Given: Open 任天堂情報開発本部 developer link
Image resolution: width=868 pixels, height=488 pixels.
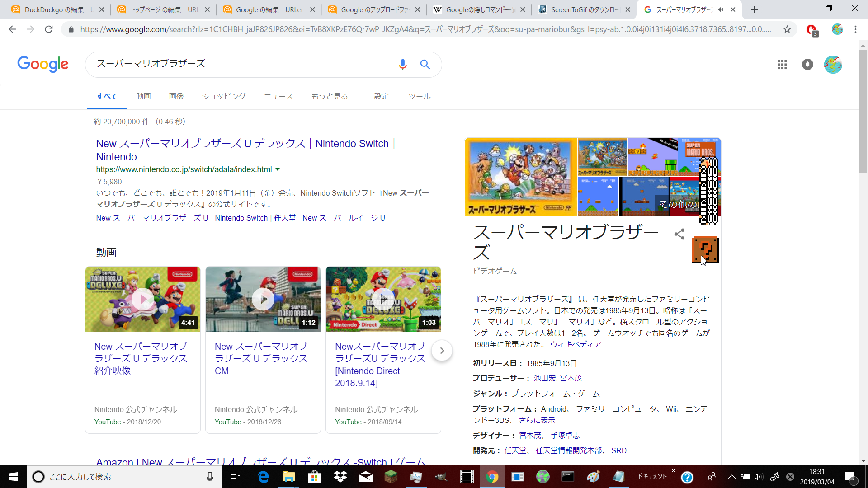Looking at the screenshot, I should (x=569, y=450).
